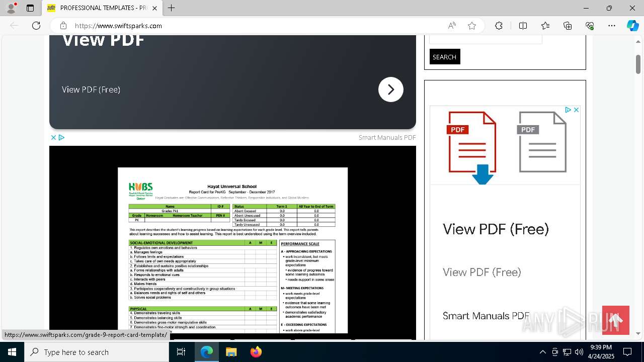This screenshot has height=362, width=644.
Task: Activate the Read aloud icon
Action: pos(452,26)
